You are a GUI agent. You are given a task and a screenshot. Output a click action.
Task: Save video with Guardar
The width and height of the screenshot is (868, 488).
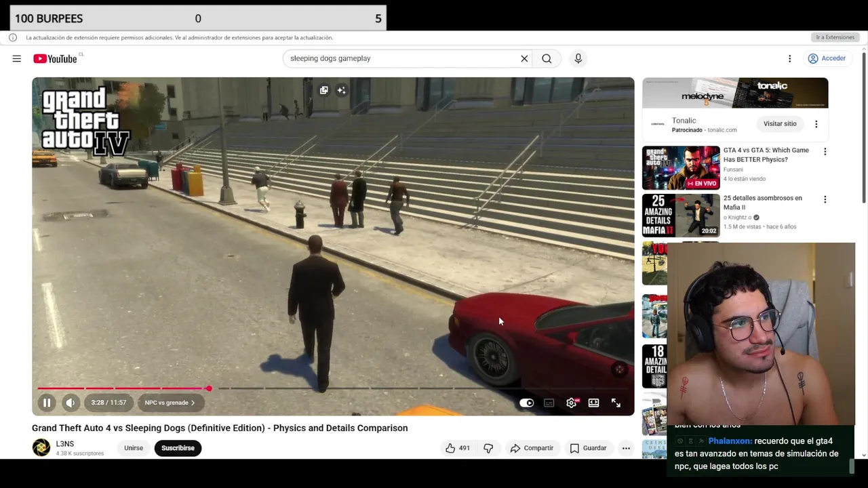588,448
